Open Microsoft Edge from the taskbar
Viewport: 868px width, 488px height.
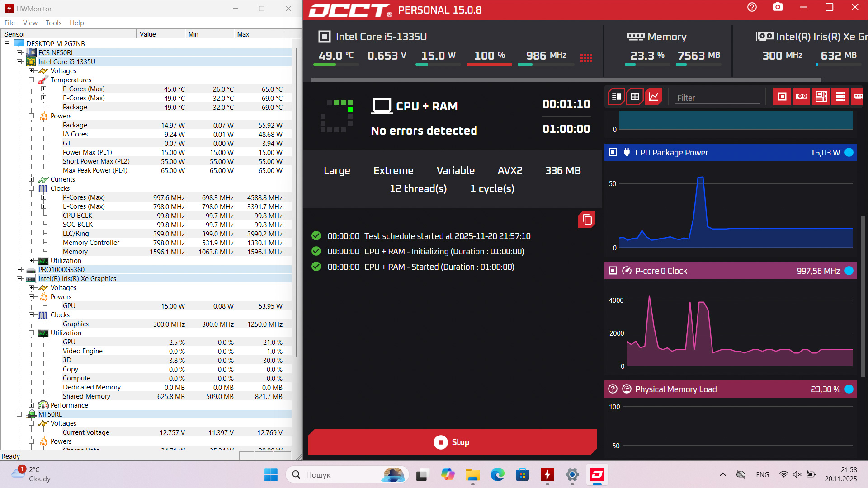click(497, 474)
